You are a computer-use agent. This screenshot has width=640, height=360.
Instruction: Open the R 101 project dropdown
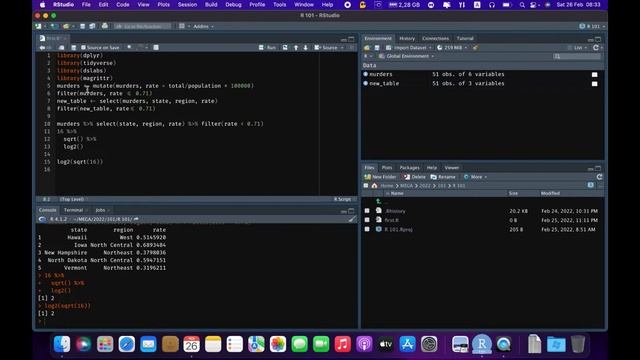[x=592, y=27]
